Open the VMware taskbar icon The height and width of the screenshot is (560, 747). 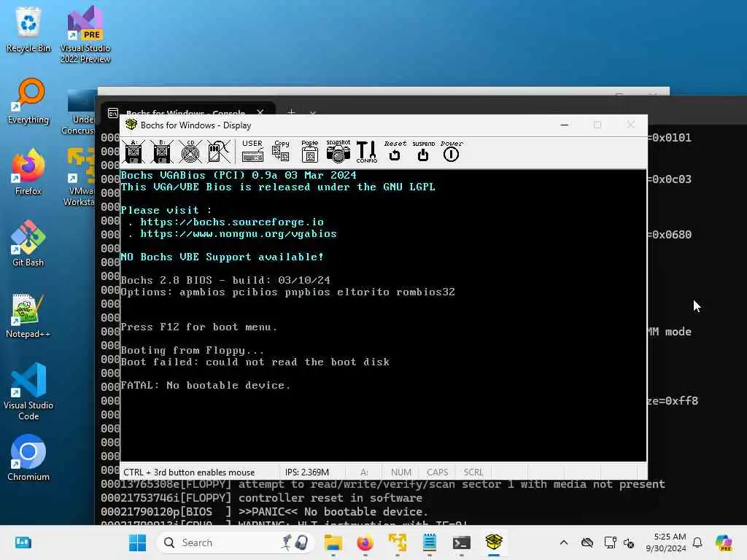pos(398,542)
